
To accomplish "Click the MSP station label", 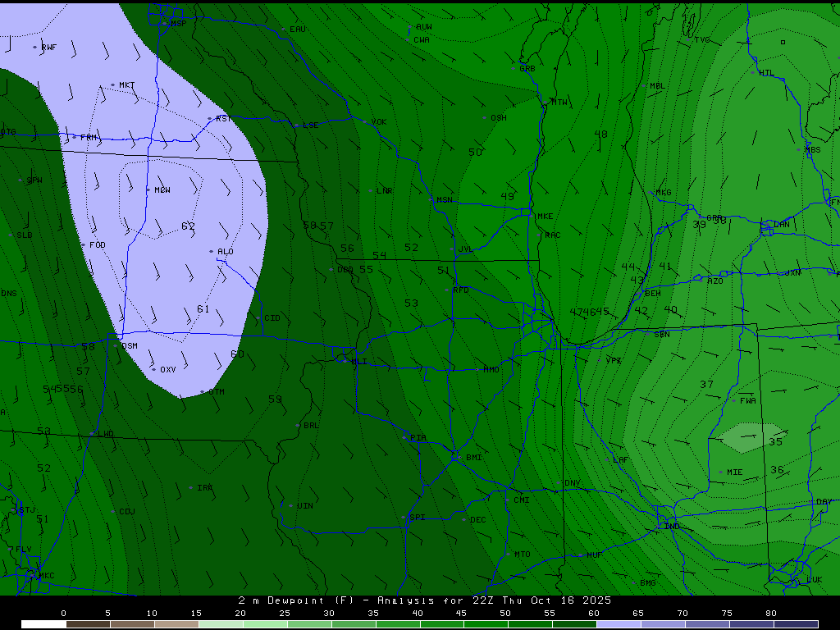I will [179, 24].
